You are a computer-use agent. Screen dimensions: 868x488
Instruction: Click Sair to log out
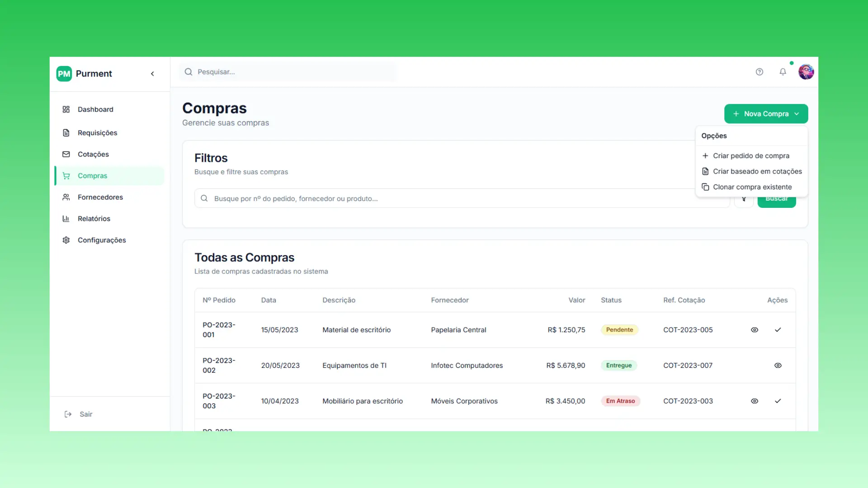coord(86,414)
